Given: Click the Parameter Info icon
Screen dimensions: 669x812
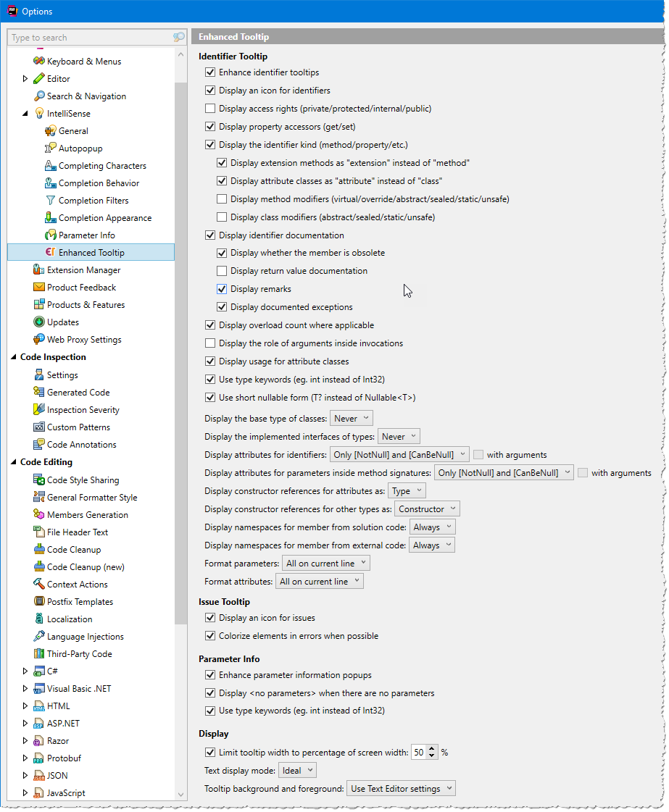Looking at the screenshot, I should (x=50, y=235).
